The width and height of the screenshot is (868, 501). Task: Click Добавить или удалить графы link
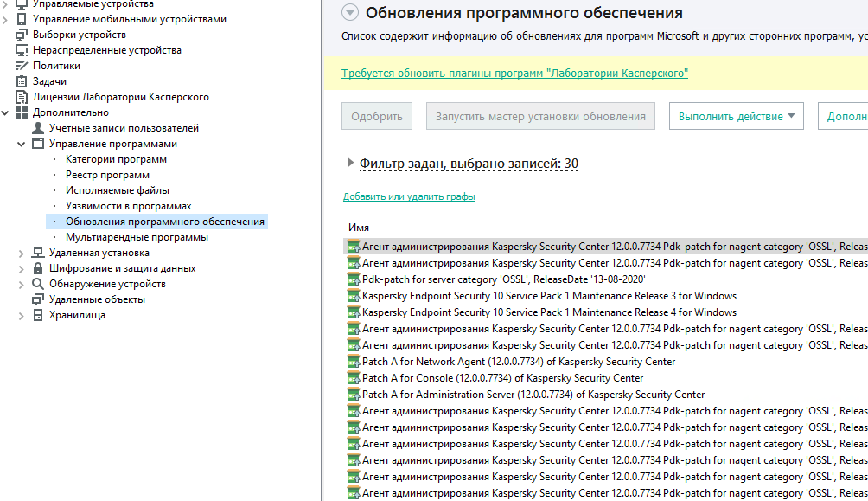pyautogui.click(x=409, y=196)
